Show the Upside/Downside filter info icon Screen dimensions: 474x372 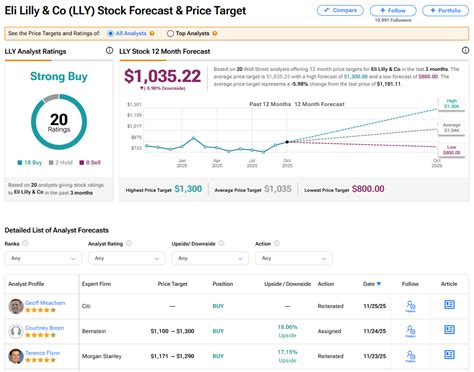click(221, 243)
